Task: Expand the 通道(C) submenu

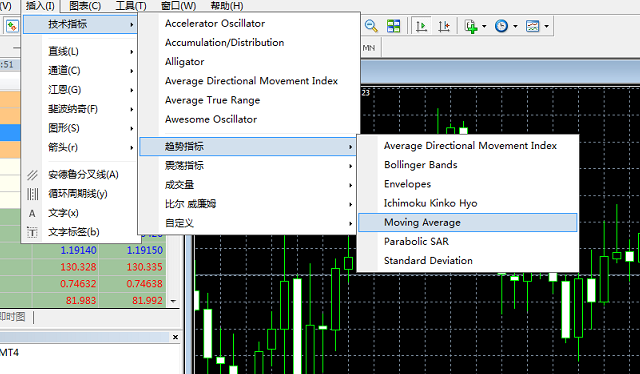Action: [x=80, y=71]
